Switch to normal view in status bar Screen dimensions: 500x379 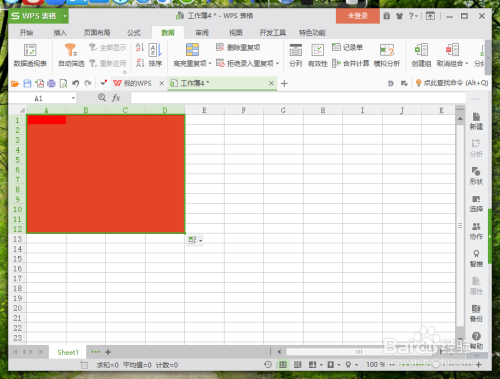[283, 365]
